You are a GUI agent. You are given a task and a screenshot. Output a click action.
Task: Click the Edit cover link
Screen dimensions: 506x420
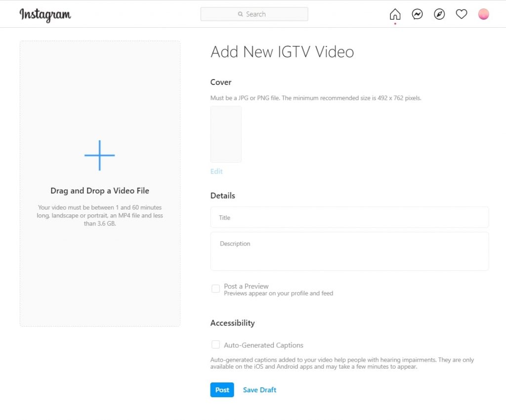(x=216, y=171)
